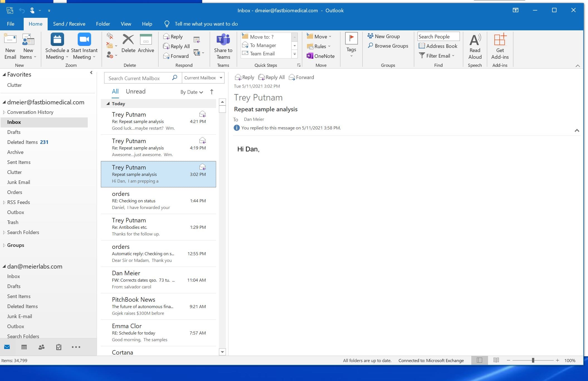588x381 pixels.
Task: Select the View tab in the ribbon
Action: pyautogui.click(x=126, y=24)
